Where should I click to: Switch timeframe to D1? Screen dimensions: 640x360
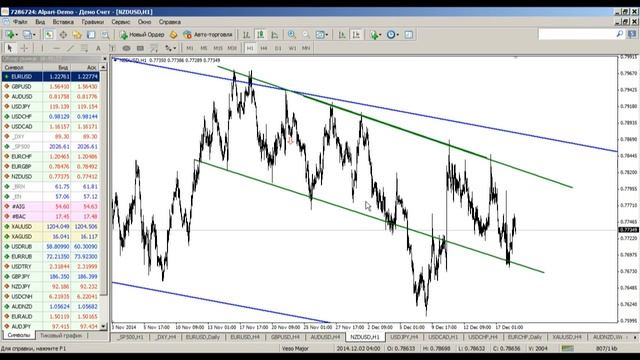click(x=278, y=48)
